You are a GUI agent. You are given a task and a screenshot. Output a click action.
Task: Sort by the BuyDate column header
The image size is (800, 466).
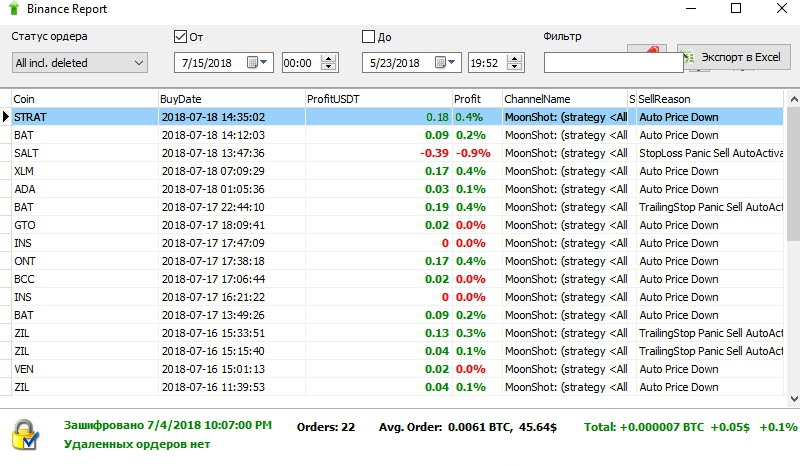point(232,99)
